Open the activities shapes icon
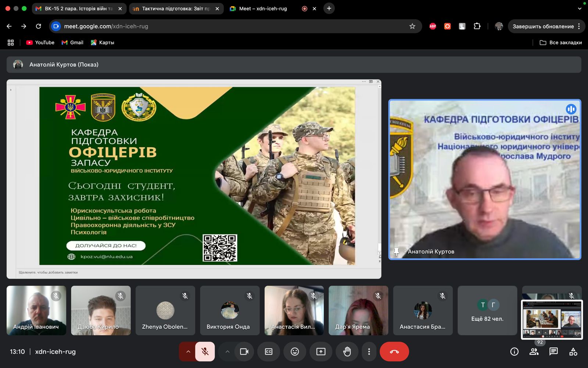The height and width of the screenshot is (368, 588). click(x=573, y=351)
